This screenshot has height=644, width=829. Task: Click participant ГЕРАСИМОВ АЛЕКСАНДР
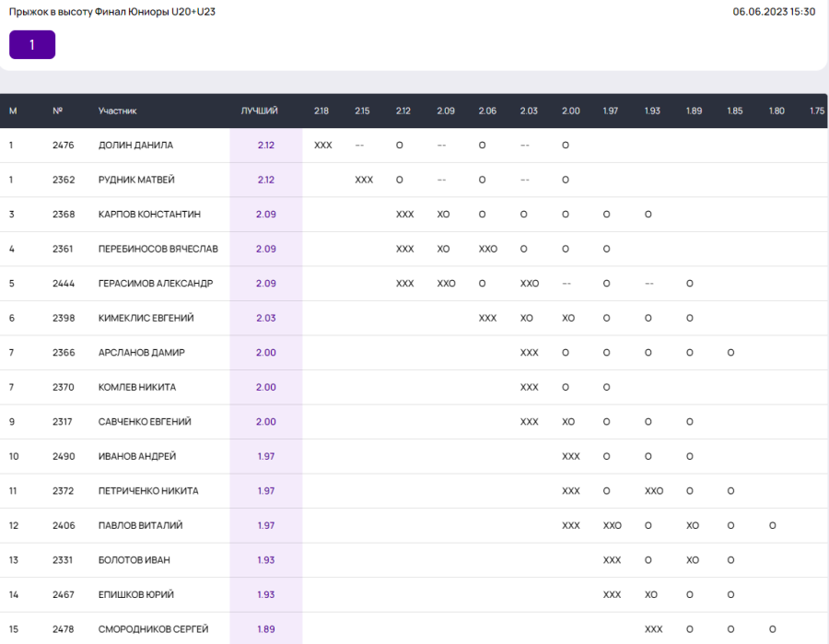point(155,284)
